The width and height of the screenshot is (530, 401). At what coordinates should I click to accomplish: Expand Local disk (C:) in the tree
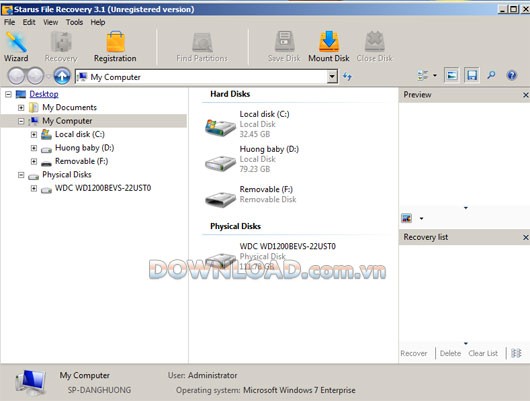tap(34, 135)
